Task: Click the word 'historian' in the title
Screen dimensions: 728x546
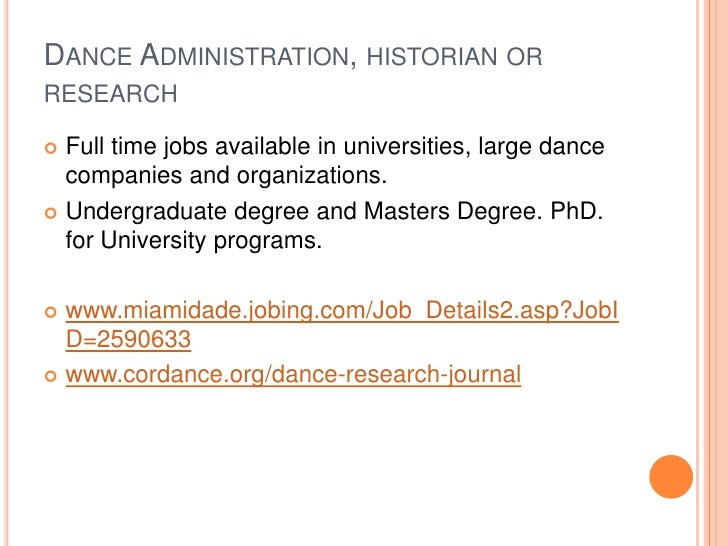Action: 432,57
